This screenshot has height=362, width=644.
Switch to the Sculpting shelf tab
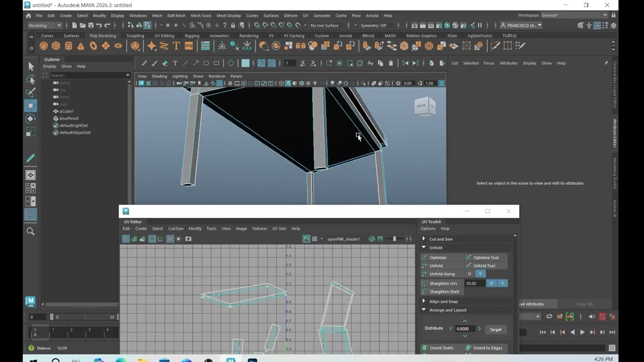pyautogui.click(x=135, y=36)
